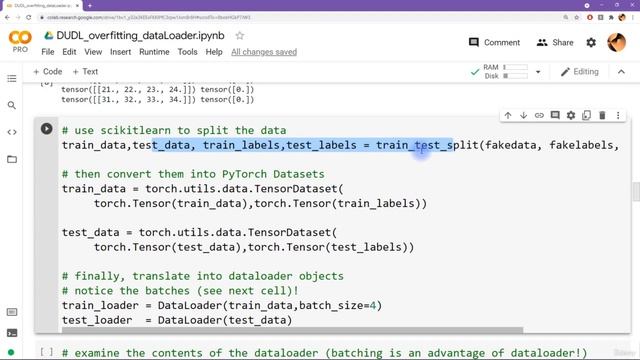Rename the notebook title DUDL_overfitting_dataLoader.ipynb
The width and height of the screenshot is (640, 360).
(x=140, y=36)
